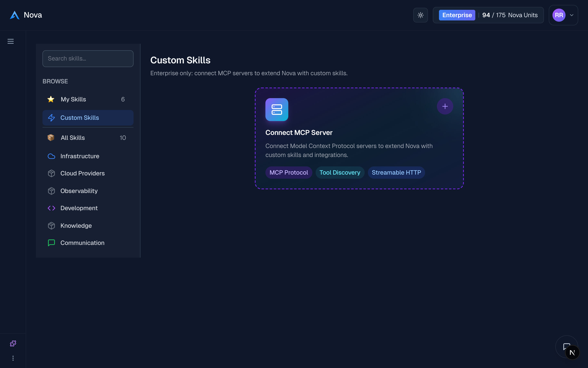Click the MCP Protocol tag

tap(289, 173)
